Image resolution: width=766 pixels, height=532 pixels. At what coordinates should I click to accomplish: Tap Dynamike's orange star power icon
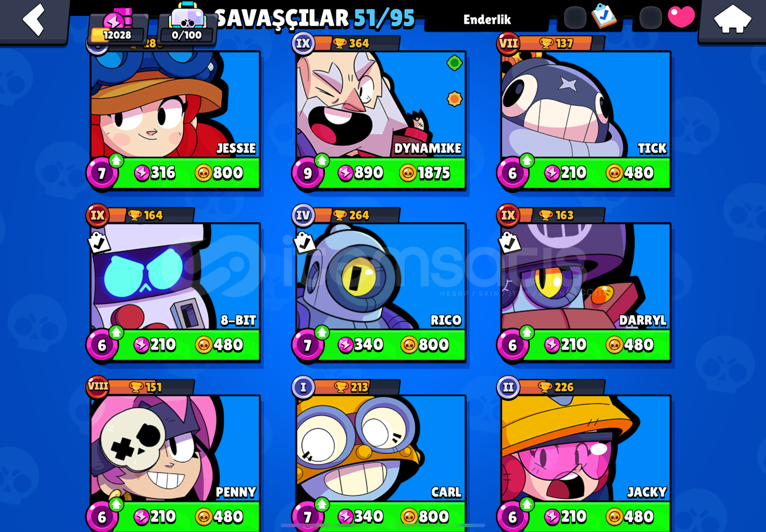[454, 99]
